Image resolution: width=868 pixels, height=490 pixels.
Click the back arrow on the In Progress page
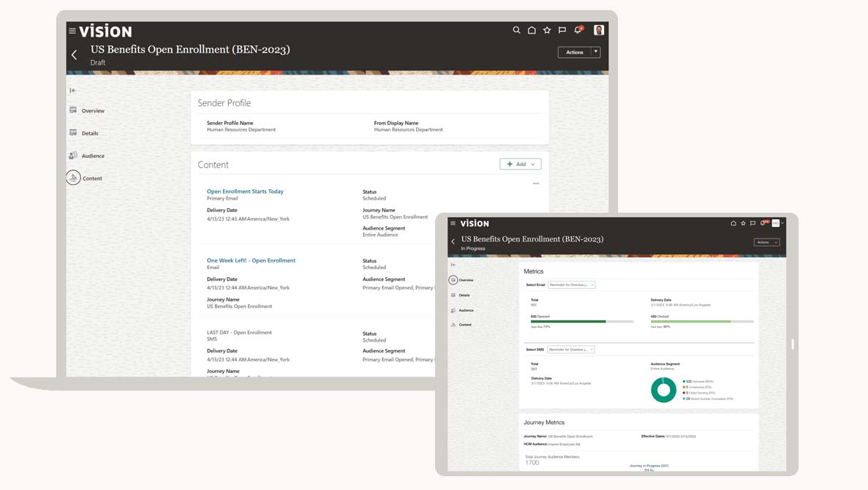453,241
